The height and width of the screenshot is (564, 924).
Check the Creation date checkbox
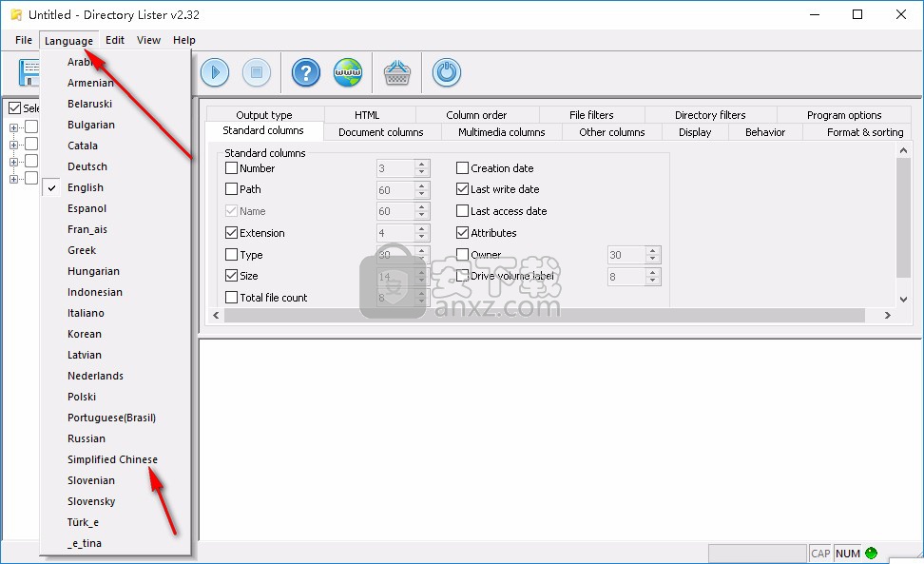(463, 168)
